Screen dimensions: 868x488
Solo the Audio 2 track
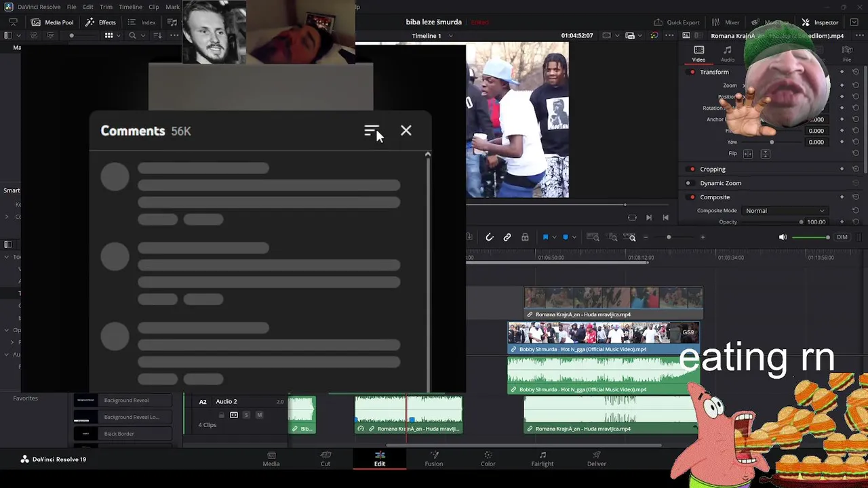click(x=246, y=415)
